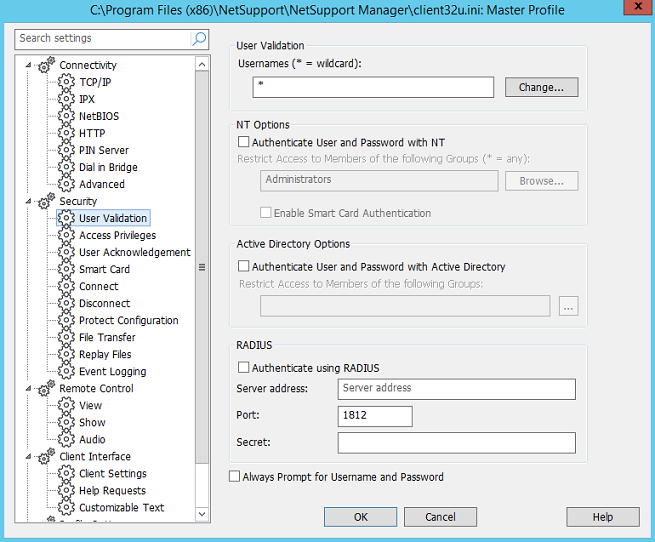Screen dimensions: 655x542
Task: Click the gear icon beside PIN Server
Action: (66, 150)
